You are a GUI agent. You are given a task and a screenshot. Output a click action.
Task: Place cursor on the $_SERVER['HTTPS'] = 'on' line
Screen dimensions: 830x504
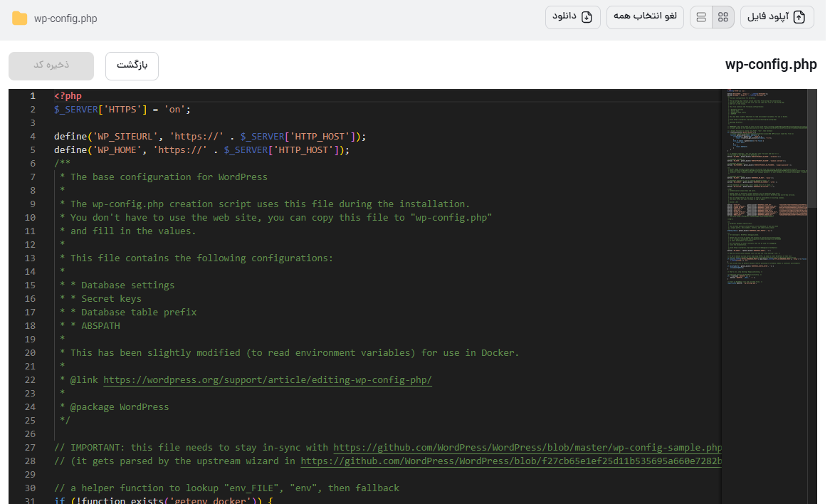pyautogui.click(x=122, y=110)
